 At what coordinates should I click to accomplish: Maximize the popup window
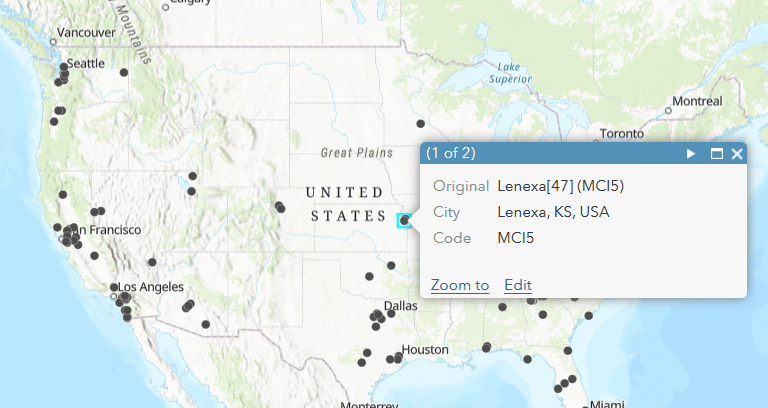717,154
